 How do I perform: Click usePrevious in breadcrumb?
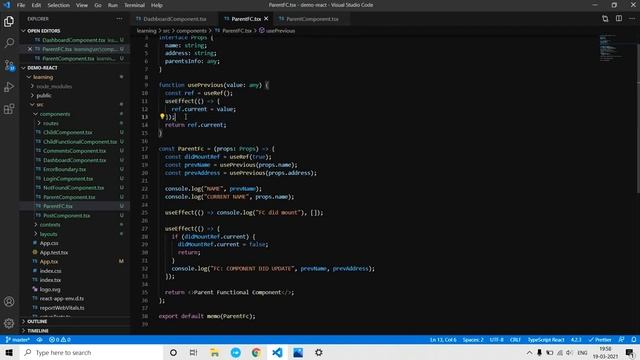click(x=280, y=31)
